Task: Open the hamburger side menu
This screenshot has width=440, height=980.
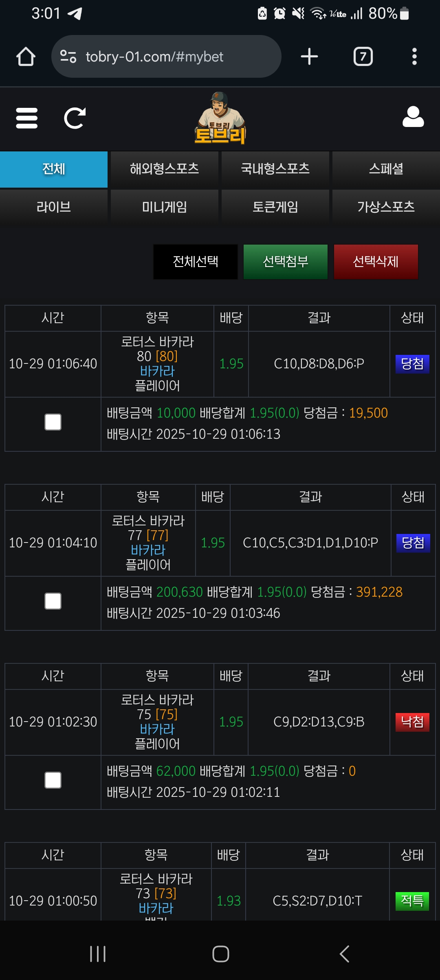Action: [27, 118]
